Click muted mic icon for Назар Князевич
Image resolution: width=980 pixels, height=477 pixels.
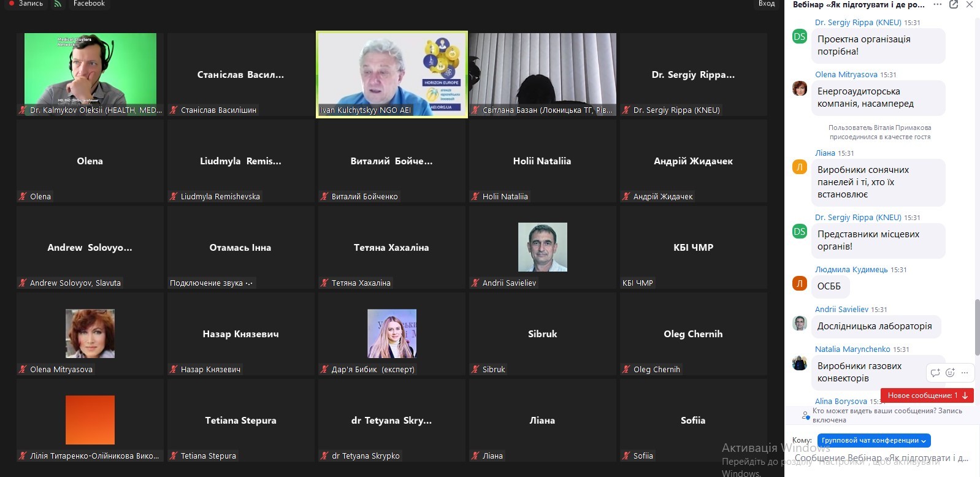(x=174, y=370)
